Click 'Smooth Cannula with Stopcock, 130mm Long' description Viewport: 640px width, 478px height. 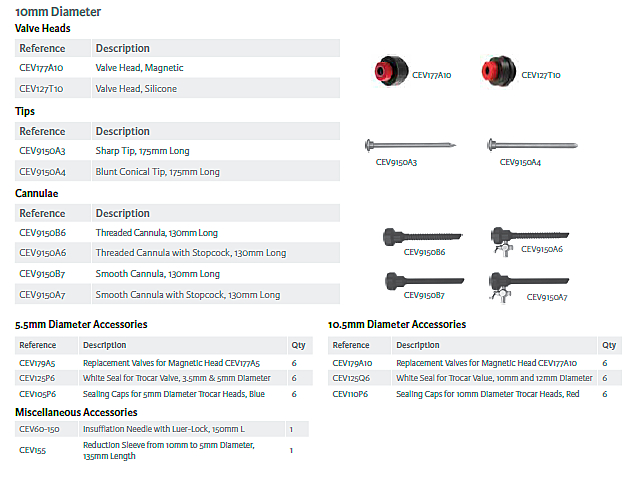(187, 295)
